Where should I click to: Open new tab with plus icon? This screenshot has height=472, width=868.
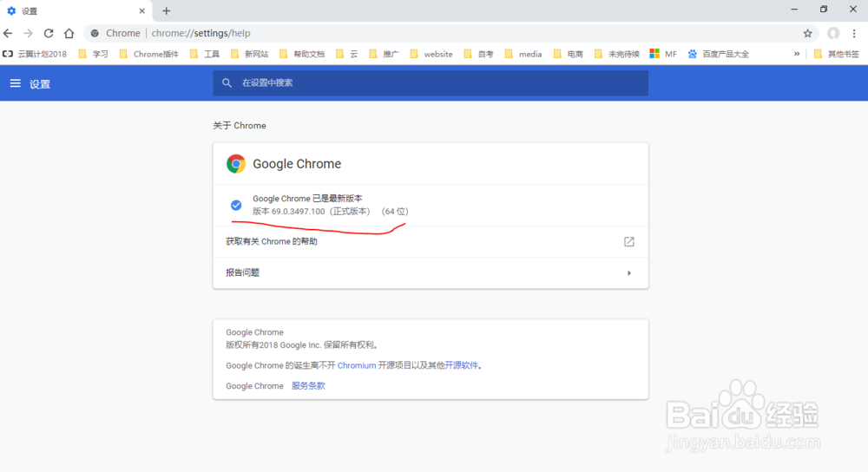(x=166, y=10)
